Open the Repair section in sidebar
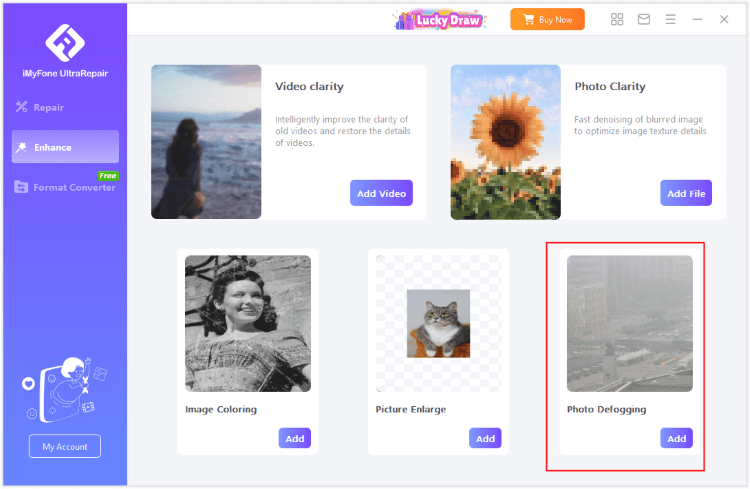 65,107
